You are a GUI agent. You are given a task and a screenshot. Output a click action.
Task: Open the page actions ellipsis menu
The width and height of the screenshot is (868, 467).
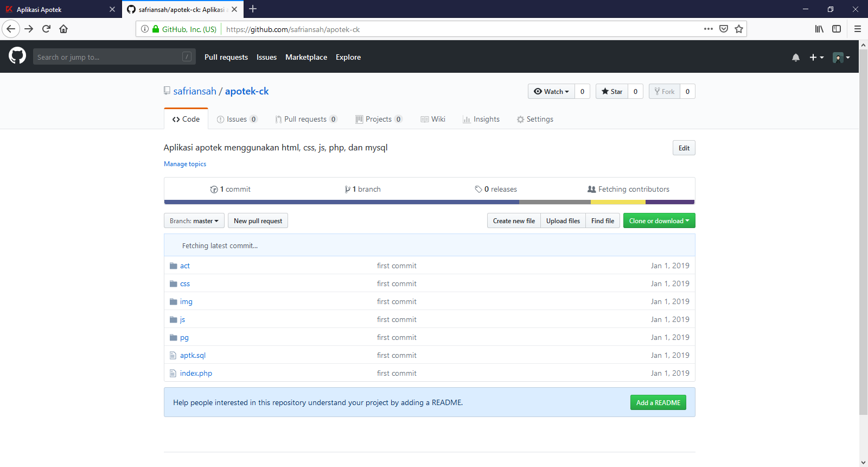tap(709, 29)
